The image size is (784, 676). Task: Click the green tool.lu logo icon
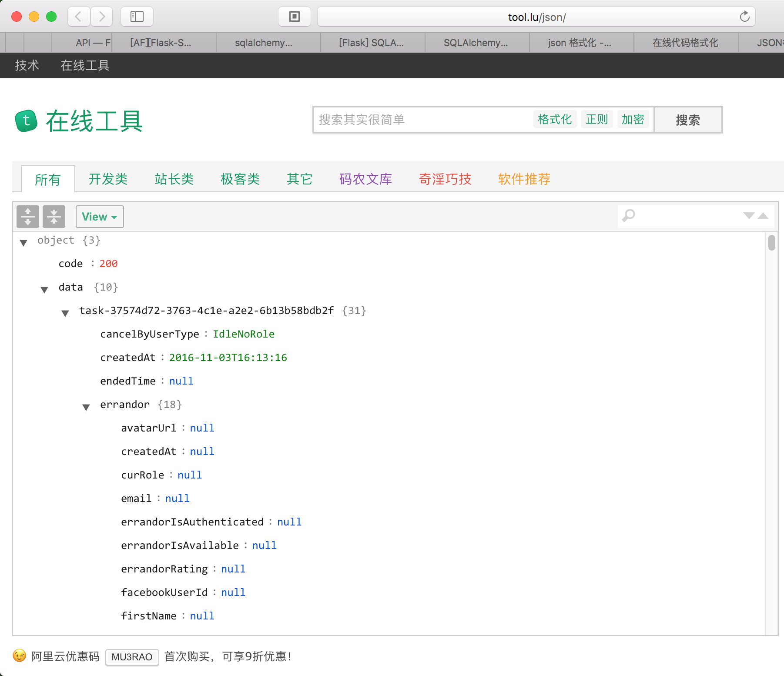coord(26,121)
